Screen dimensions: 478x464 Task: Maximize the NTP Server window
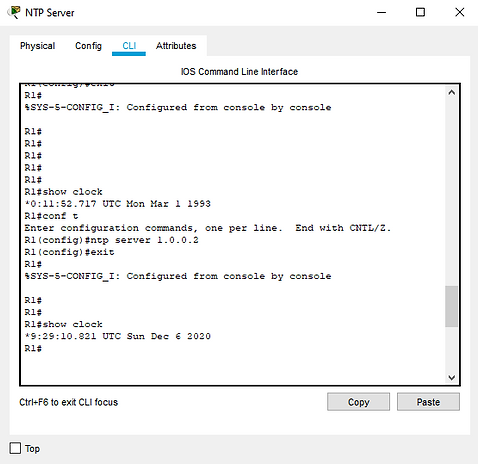click(420, 13)
